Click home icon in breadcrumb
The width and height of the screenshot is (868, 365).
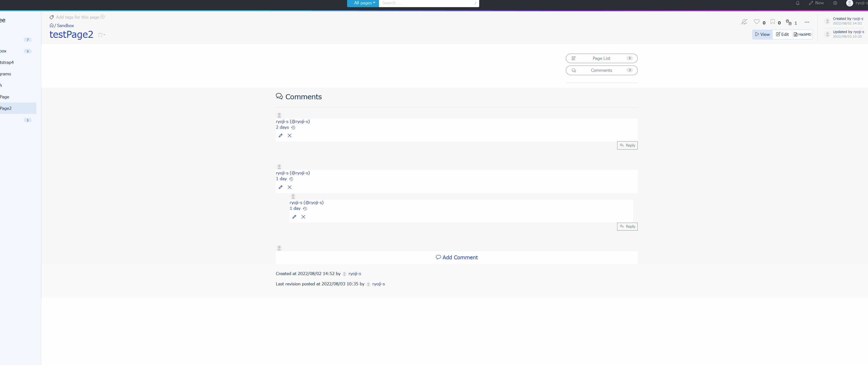[x=51, y=26]
